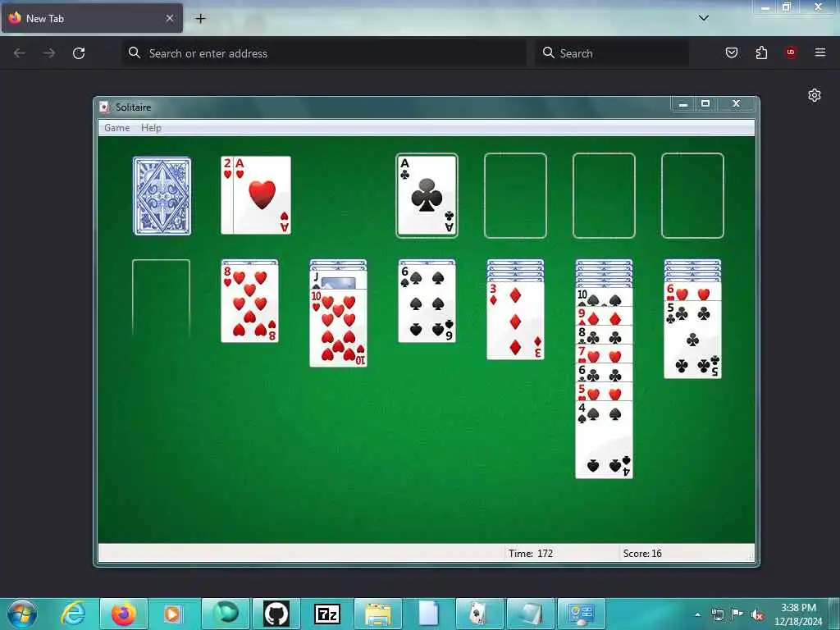Focus the browser Search box

[x=612, y=53]
